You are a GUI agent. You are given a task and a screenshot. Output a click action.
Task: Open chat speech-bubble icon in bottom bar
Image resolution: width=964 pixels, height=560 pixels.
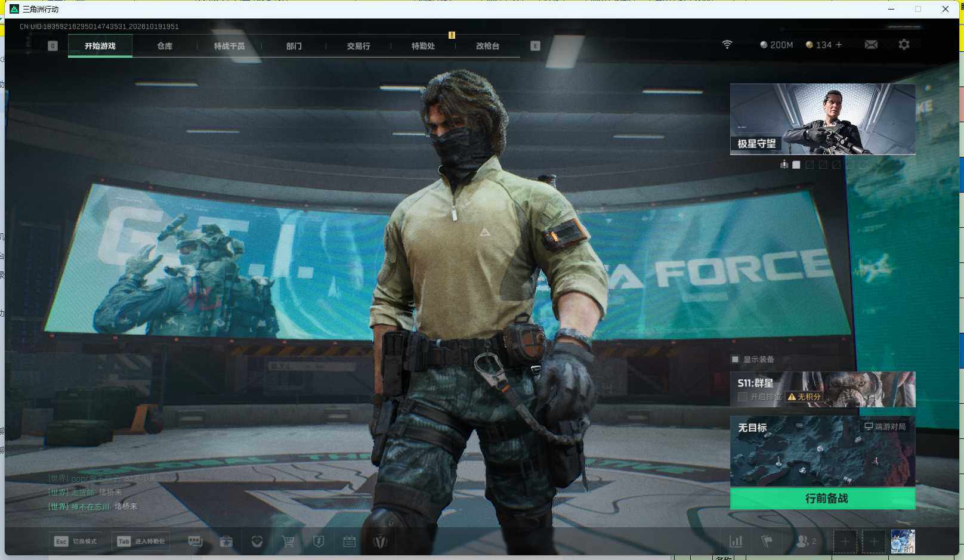tap(195, 542)
